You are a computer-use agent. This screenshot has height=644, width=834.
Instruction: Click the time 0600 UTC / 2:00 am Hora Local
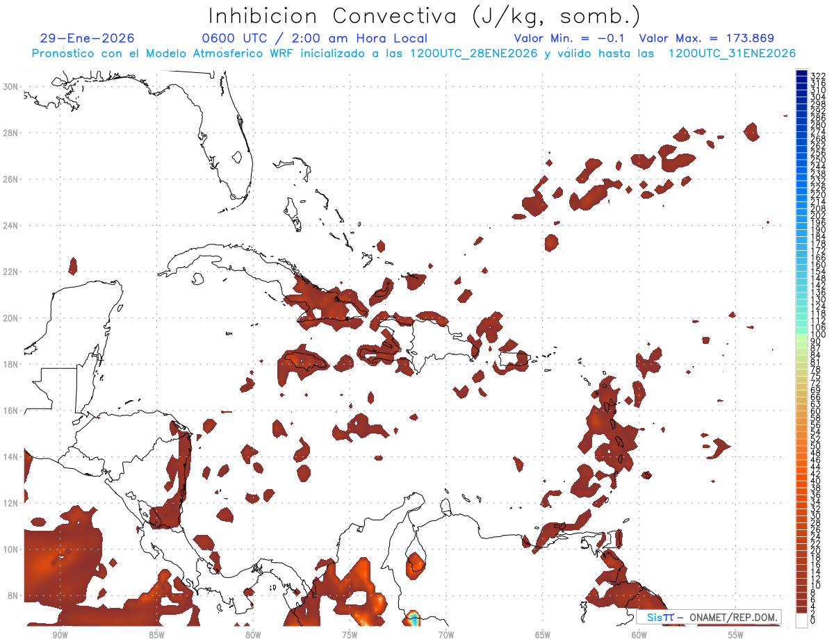coord(314,38)
